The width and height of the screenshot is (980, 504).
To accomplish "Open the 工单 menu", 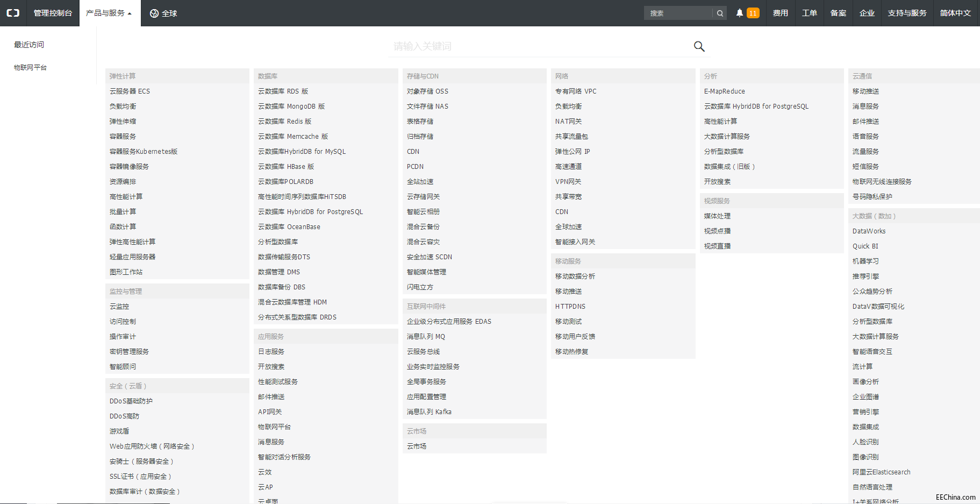I will 810,13.
